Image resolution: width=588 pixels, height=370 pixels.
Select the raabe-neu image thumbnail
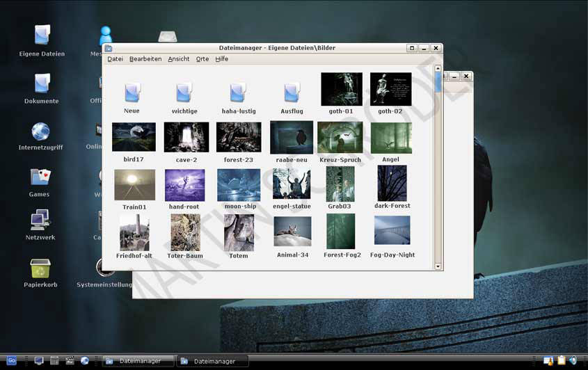(x=292, y=138)
